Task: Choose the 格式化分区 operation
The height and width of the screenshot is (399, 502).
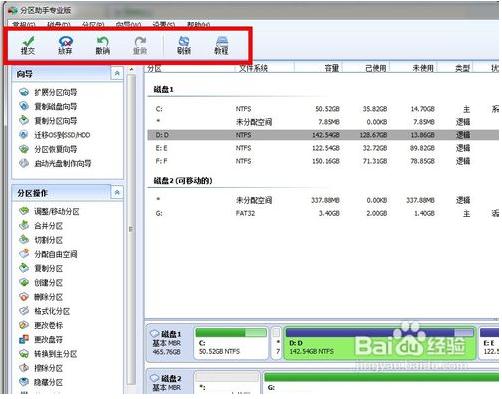Action: (52, 311)
